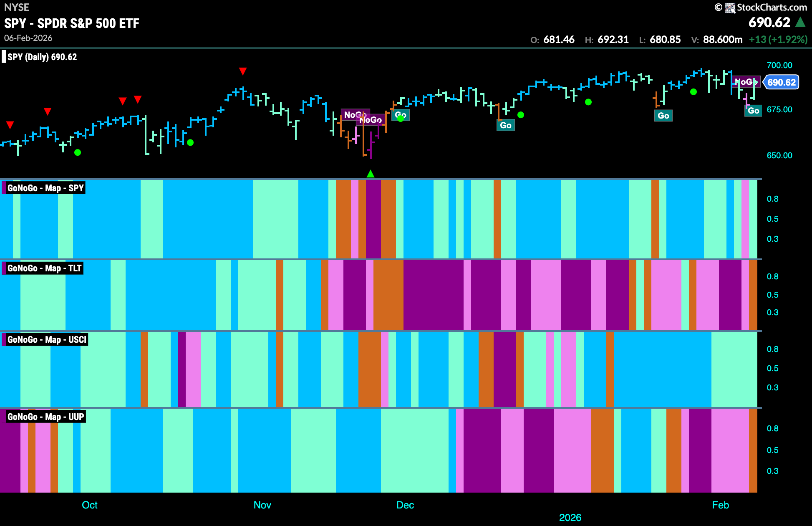Toggle the NoGo label at the top right
Screen dimensions: 812x526
click(x=746, y=82)
